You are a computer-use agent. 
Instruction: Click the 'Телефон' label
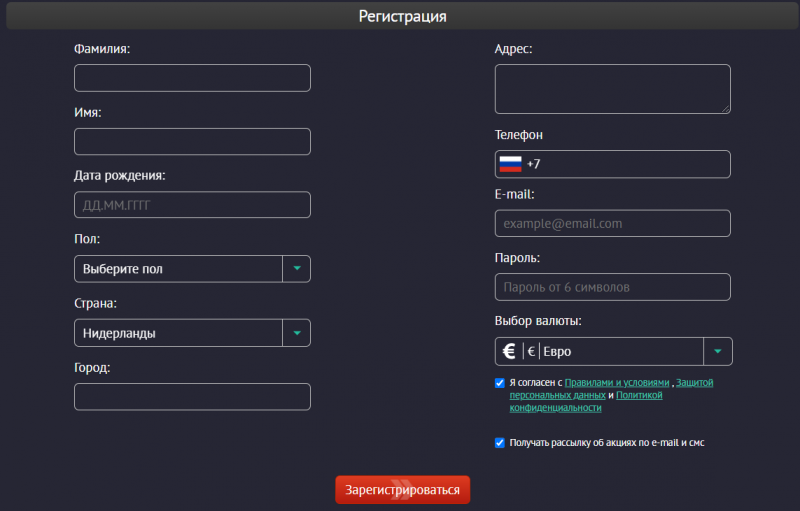point(518,135)
